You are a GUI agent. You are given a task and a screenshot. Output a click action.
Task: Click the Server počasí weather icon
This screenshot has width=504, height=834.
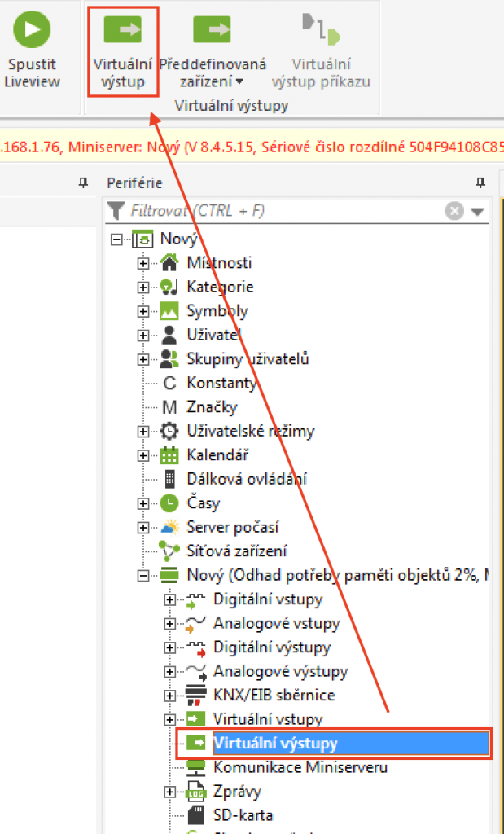[x=169, y=527]
